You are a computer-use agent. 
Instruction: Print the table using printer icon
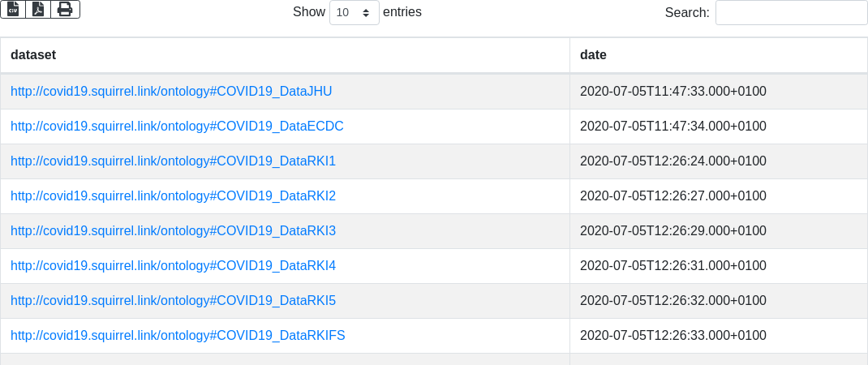(65, 9)
